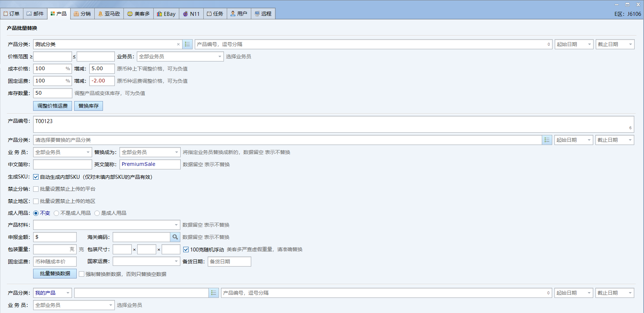Click 产品编号 text area with T00123
Viewport: 644px width, 313px height.
tap(333, 124)
